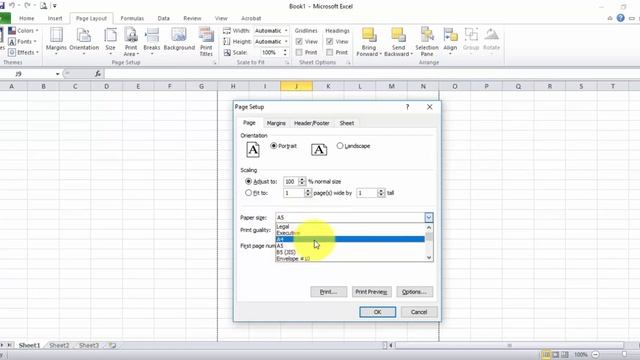
Task: Switch to Page Layout view in status bar
Action: (x=556, y=354)
